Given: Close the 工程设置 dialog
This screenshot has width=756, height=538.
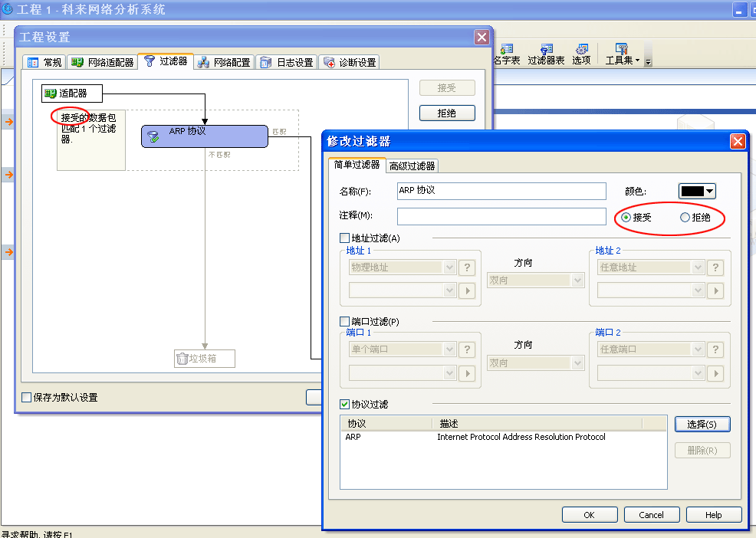Looking at the screenshot, I should click(482, 37).
